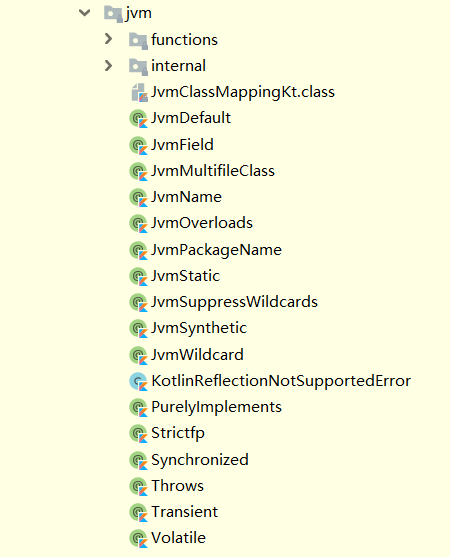Select the PurelyImplements entry
Image resolution: width=450 pixels, height=557 pixels.
[x=216, y=407]
